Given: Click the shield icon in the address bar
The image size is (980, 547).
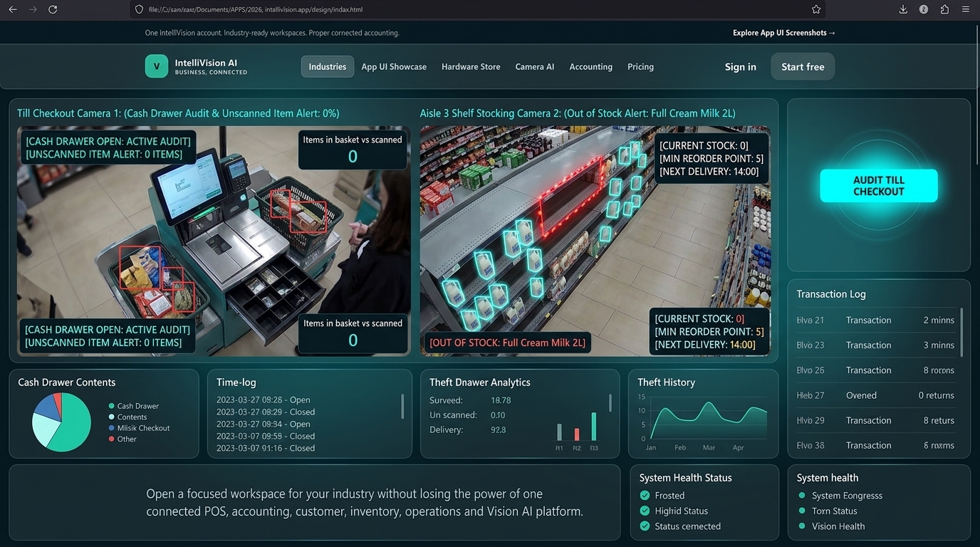Looking at the screenshot, I should (139, 9).
